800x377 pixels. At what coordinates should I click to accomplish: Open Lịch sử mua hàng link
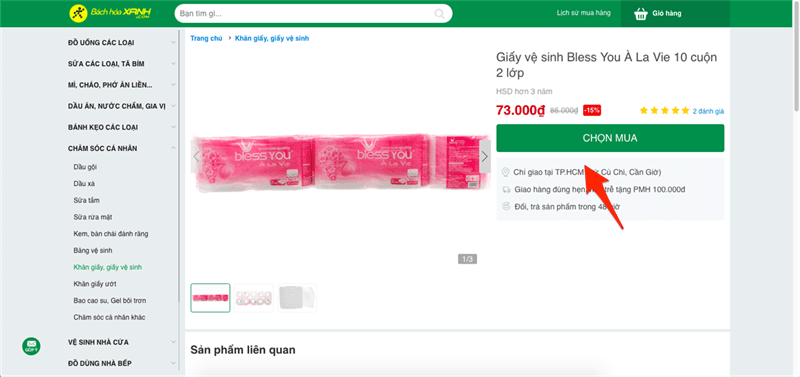(583, 13)
